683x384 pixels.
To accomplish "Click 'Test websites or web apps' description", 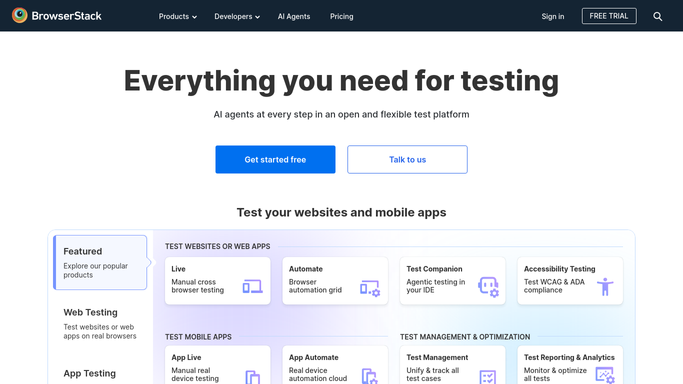I will (x=100, y=331).
